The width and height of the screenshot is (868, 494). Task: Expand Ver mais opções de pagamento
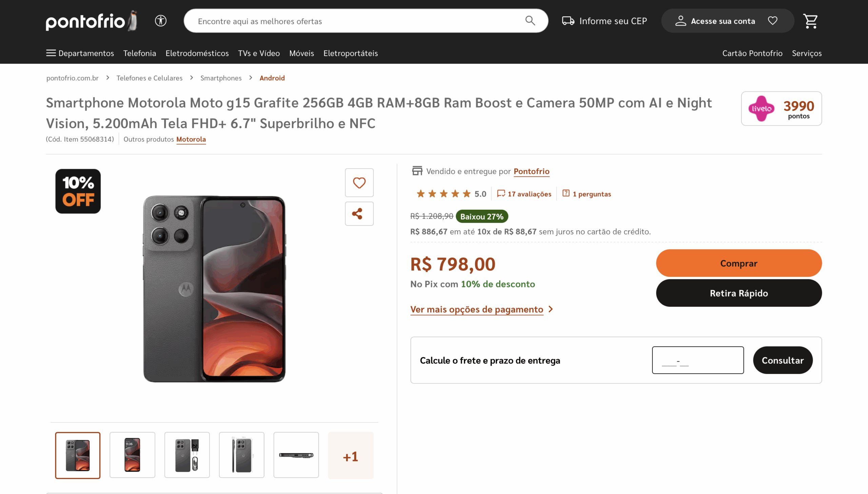pos(481,309)
